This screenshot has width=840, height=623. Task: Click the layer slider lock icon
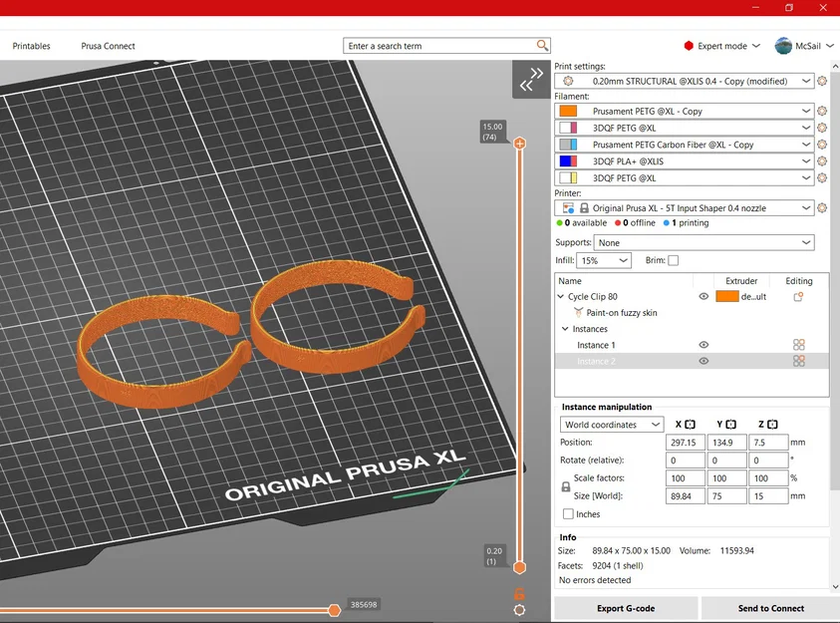coord(519,593)
